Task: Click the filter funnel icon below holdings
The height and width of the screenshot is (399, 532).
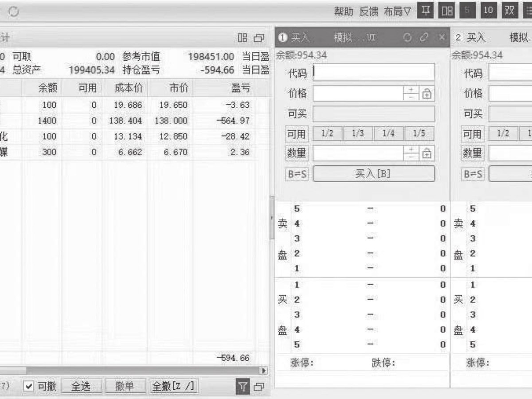Action: [243, 387]
